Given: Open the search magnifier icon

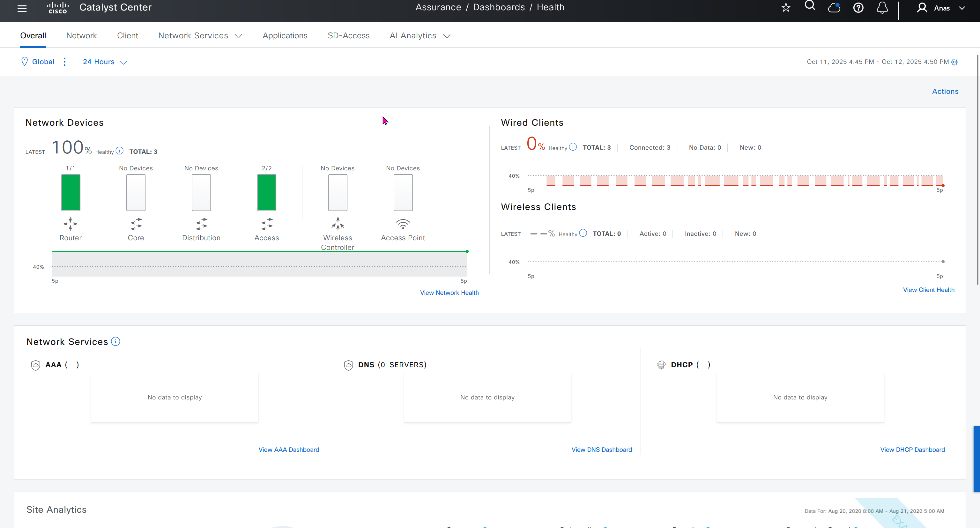Looking at the screenshot, I should (810, 6).
